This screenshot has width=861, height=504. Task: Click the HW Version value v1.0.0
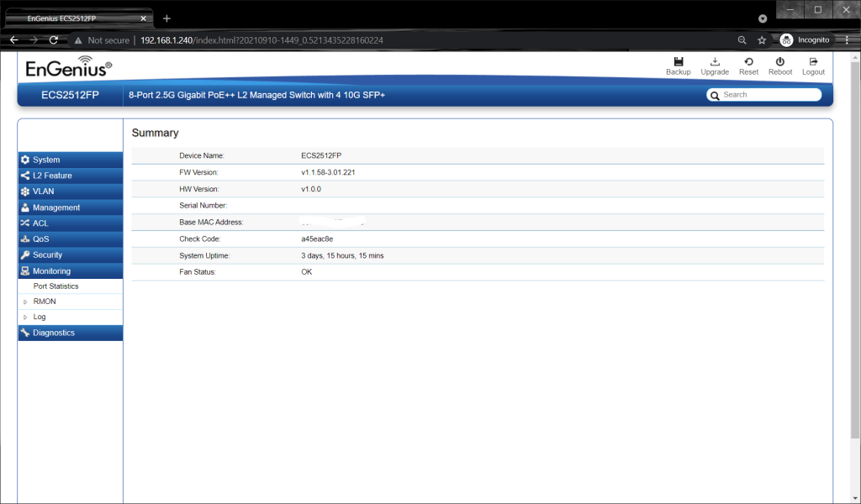pos(311,189)
